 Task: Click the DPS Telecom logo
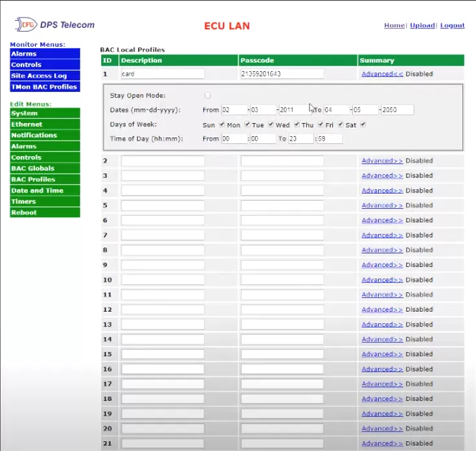pos(55,25)
